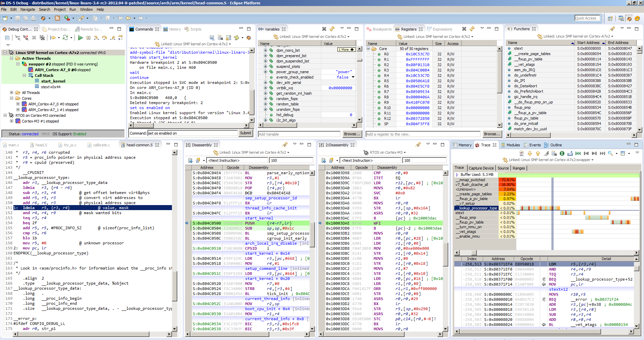Click the green Continue (run) button
This screenshot has height=340, width=644.
[80, 38]
